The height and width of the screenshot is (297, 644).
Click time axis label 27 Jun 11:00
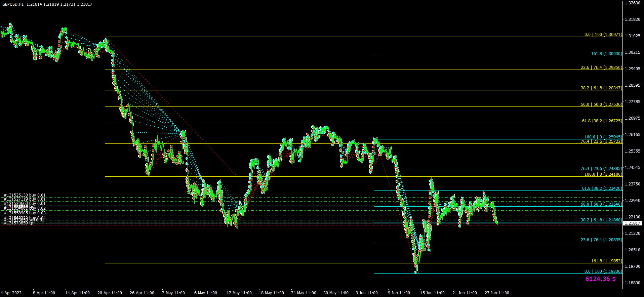click(497, 293)
